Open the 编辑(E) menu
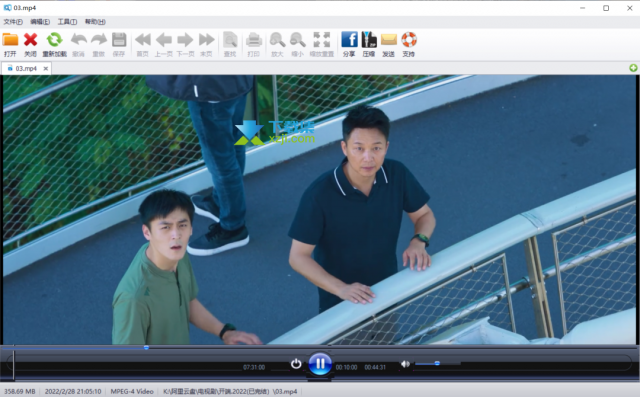Image resolution: width=640 pixels, height=397 pixels. coord(40,22)
